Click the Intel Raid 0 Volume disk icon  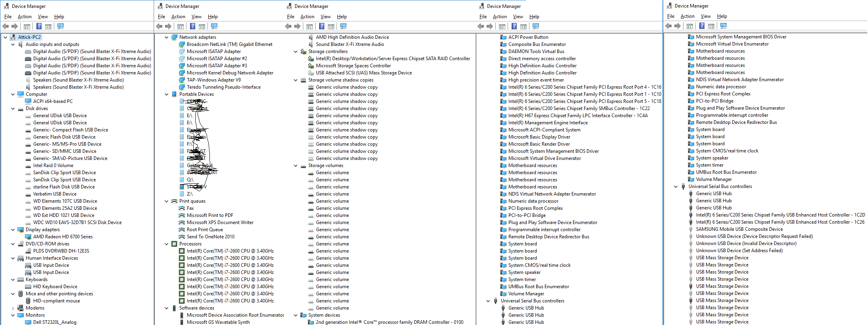(x=28, y=165)
